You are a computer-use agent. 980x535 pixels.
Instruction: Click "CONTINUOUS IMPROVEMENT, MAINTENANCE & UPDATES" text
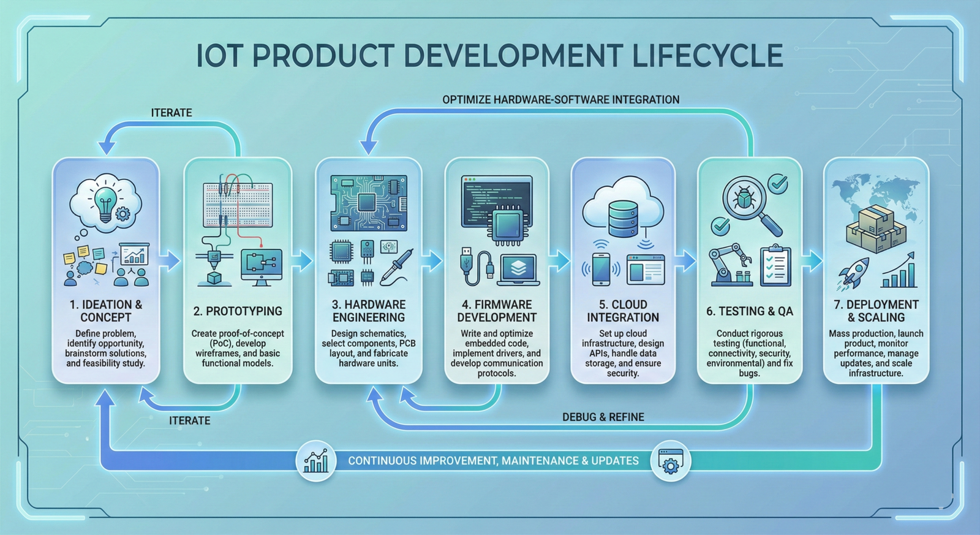pyautogui.click(x=493, y=461)
